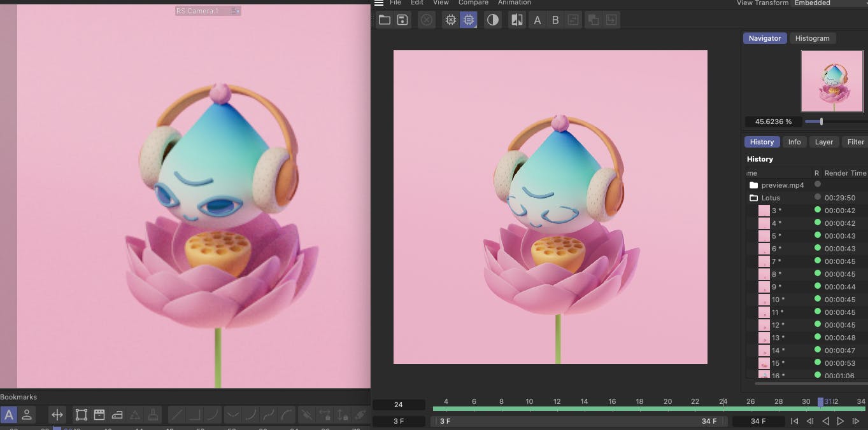
Task: Click the horizontal scrollbar under History list
Action: tap(811, 383)
